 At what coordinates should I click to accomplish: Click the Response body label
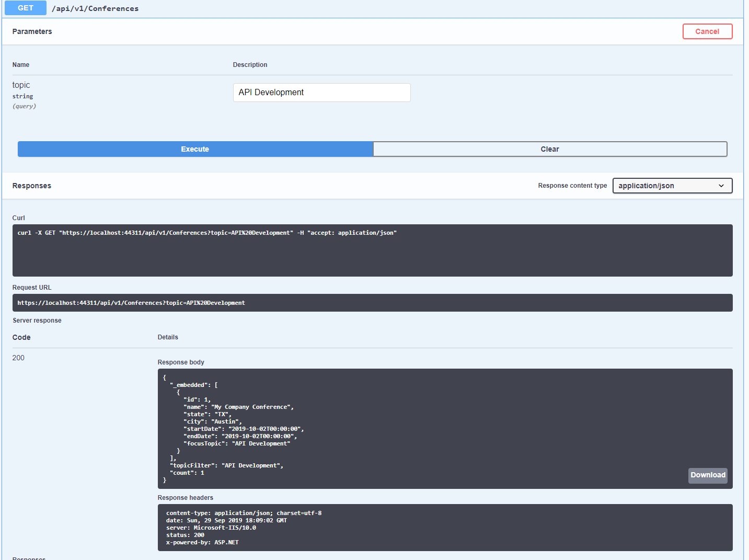point(181,362)
